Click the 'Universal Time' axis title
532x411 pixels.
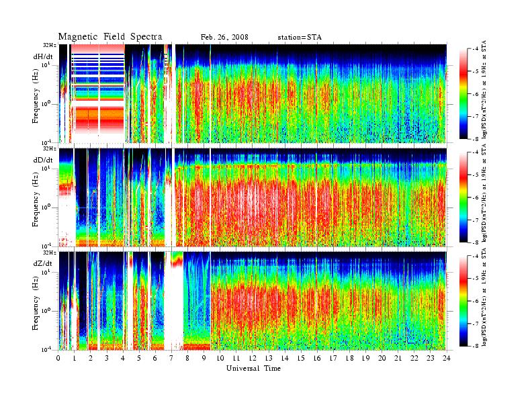[254, 368]
